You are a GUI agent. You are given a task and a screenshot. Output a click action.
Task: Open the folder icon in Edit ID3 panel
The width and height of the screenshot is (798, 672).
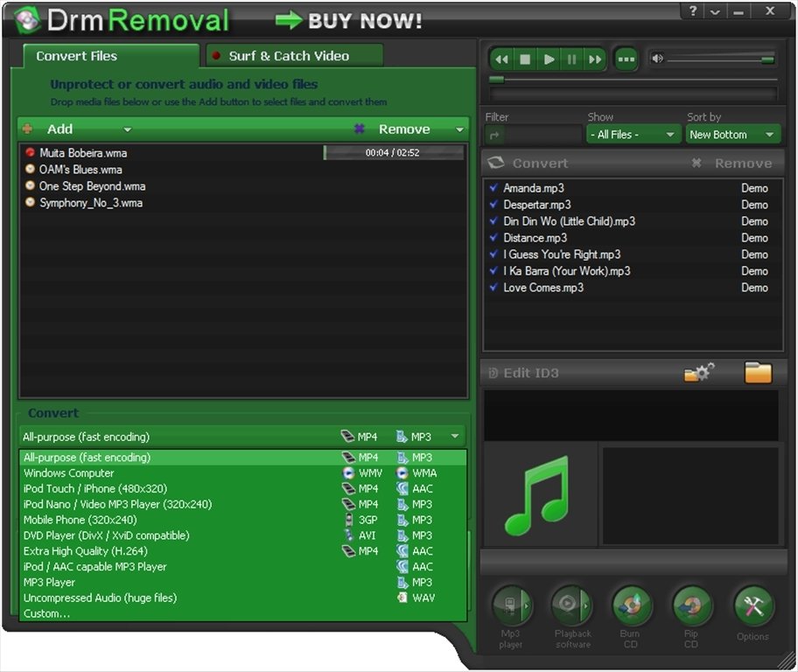(758, 372)
